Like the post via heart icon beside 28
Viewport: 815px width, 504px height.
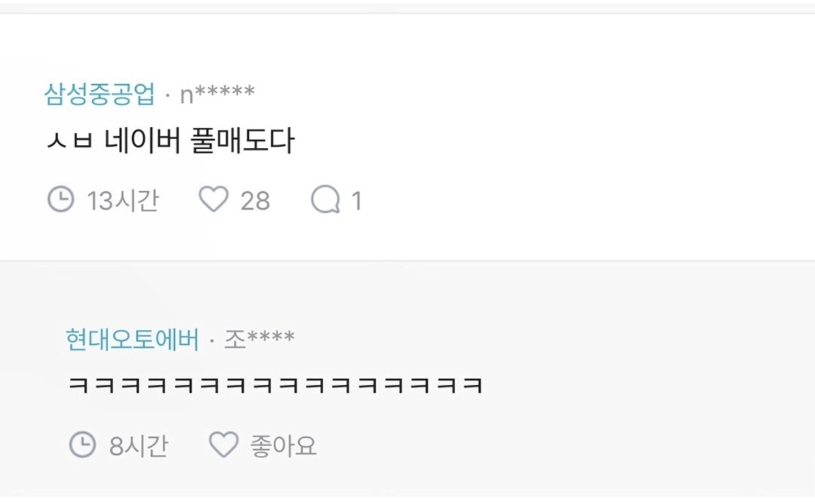[213, 199]
